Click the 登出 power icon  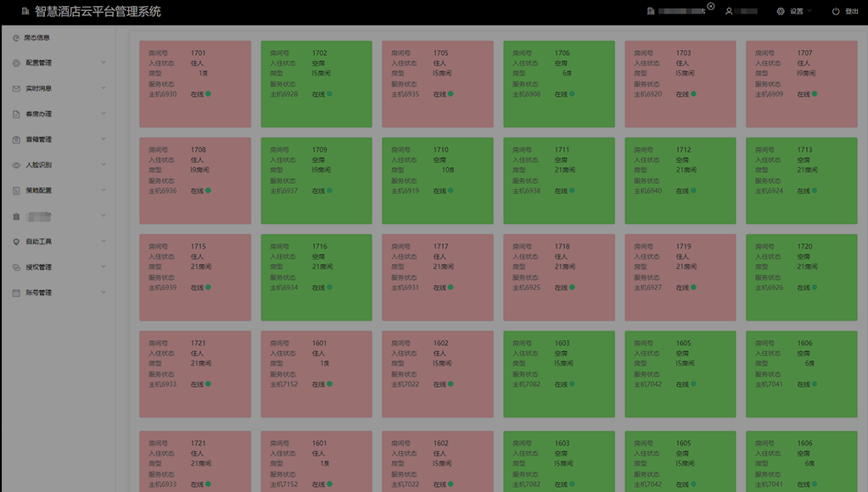pyautogui.click(x=836, y=11)
